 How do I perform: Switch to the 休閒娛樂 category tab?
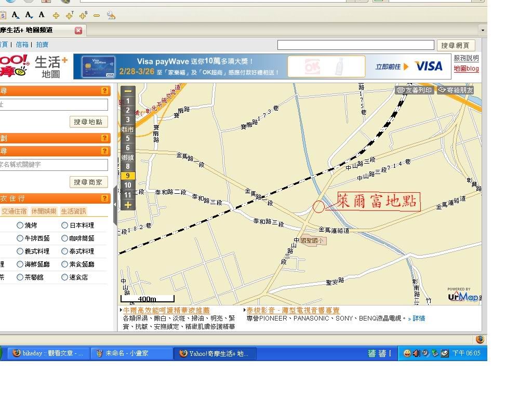(x=44, y=211)
